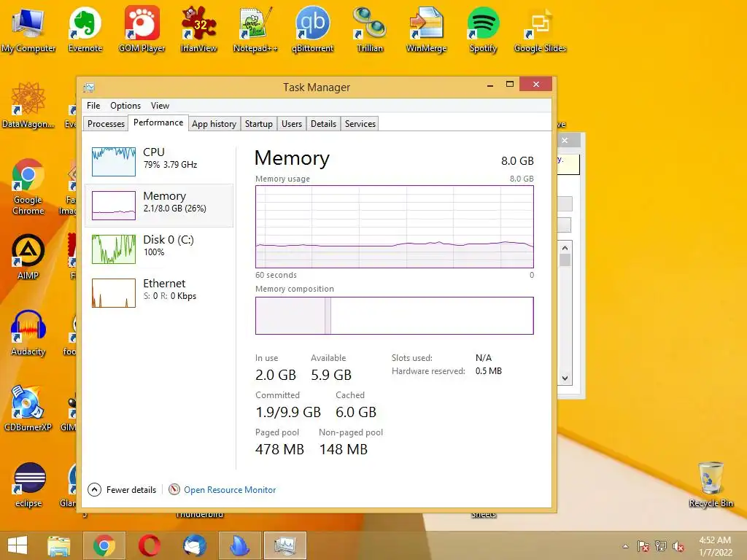This screenshot has width=747, height=560.
Task: Open Opera from the taskbar
Action: coord(149,545)
